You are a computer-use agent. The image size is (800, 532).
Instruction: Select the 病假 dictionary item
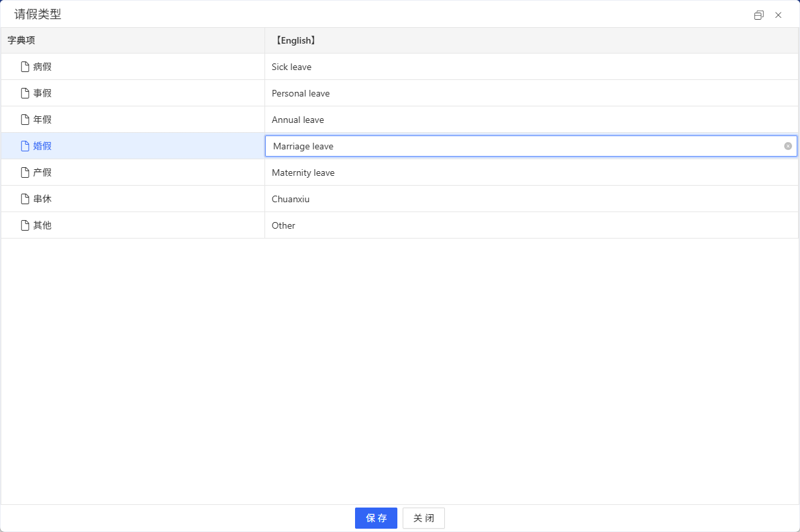click(42, 67)
